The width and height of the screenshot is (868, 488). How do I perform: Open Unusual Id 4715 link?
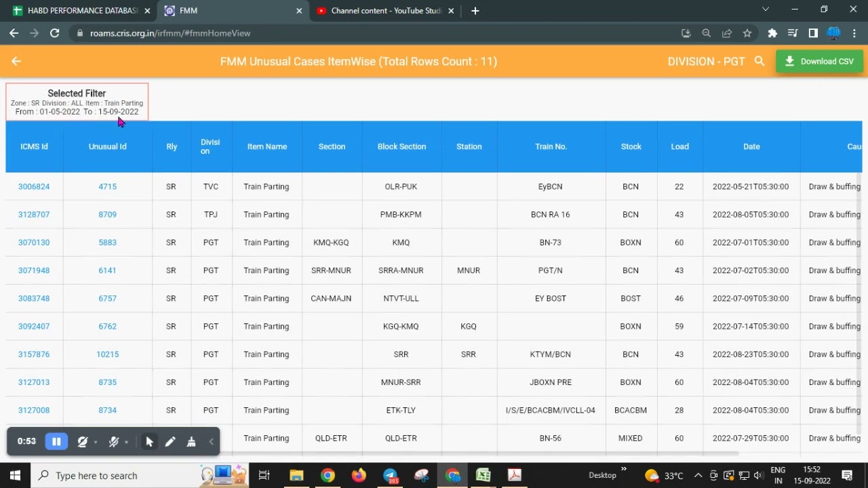[107, 186]
